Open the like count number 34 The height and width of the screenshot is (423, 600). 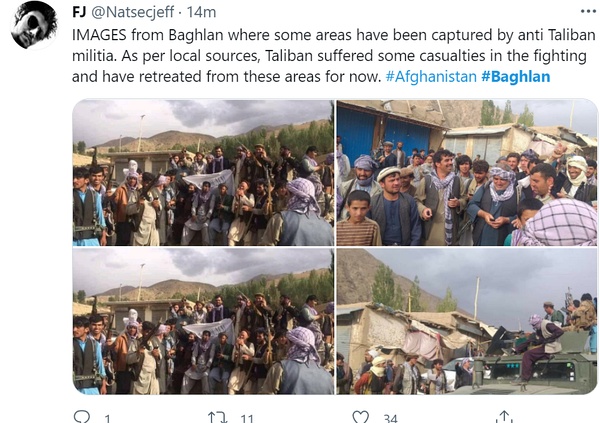click(x=390, y=419)
